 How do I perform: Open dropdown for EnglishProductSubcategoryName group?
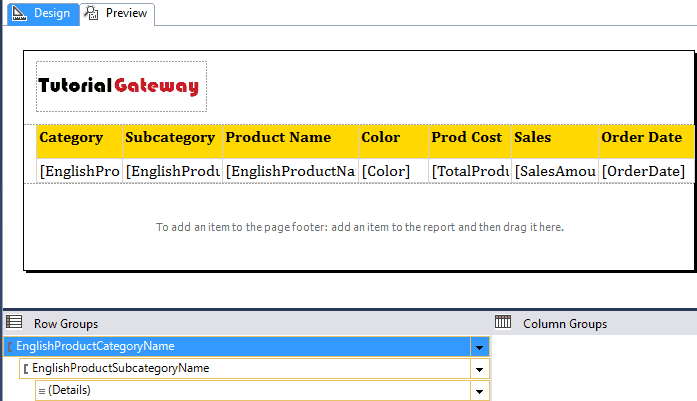[480, 369]
